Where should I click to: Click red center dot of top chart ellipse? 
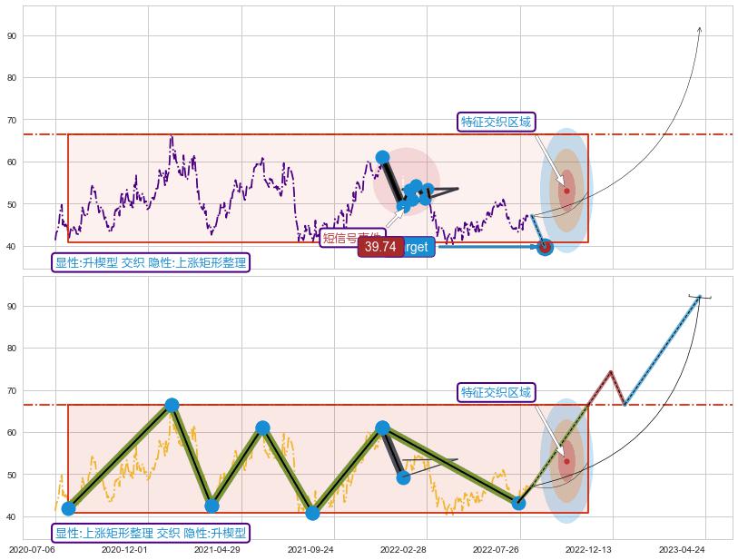(566, 191)
